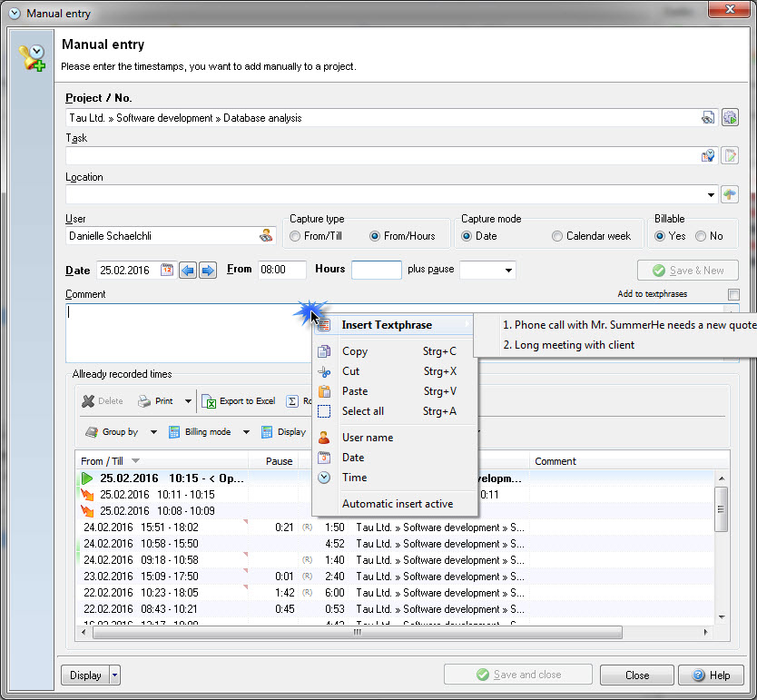
Task: Choose Insert Textphrase from context menu
Action: pyautogui.click(x=387, y=325)
